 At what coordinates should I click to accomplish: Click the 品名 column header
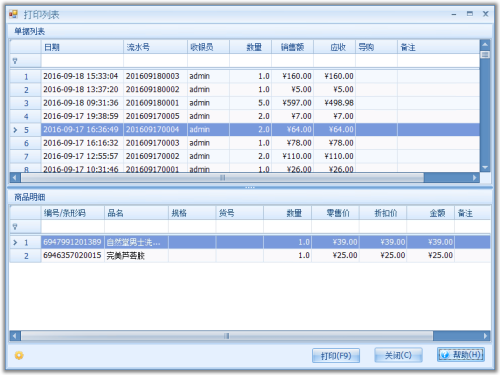click(136, 213)
